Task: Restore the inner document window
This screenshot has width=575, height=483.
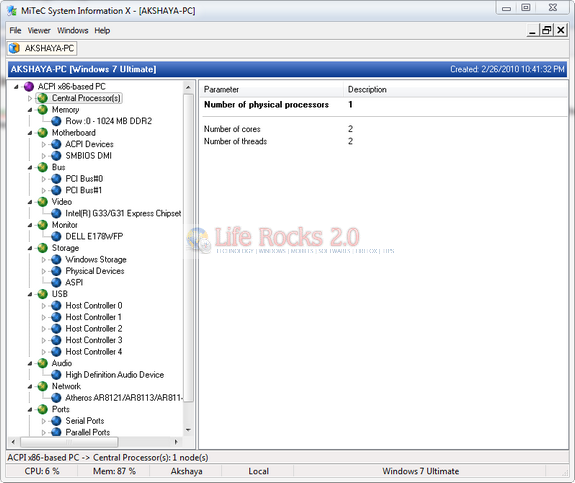Action: pyautogui.click(x=546, y=30)
